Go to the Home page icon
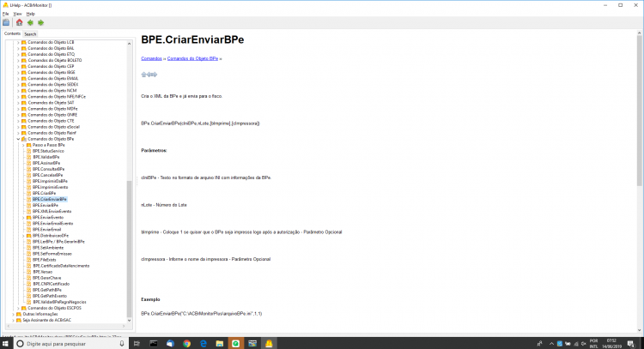 19,22
